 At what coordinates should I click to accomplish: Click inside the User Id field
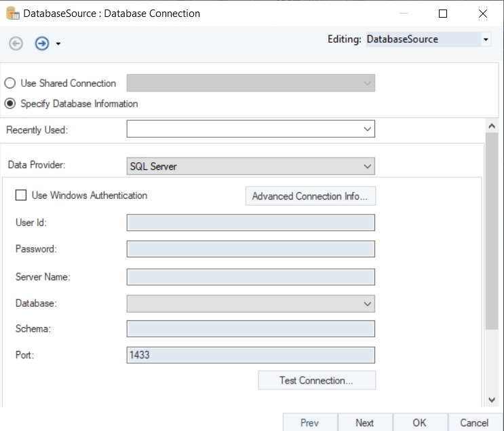point(250,223)
